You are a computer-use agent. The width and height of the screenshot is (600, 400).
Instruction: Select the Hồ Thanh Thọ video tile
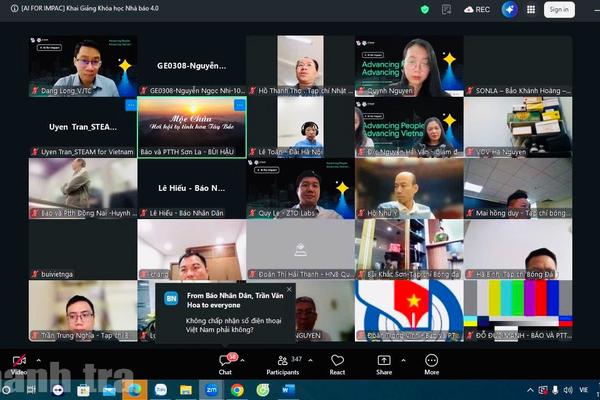300,66
